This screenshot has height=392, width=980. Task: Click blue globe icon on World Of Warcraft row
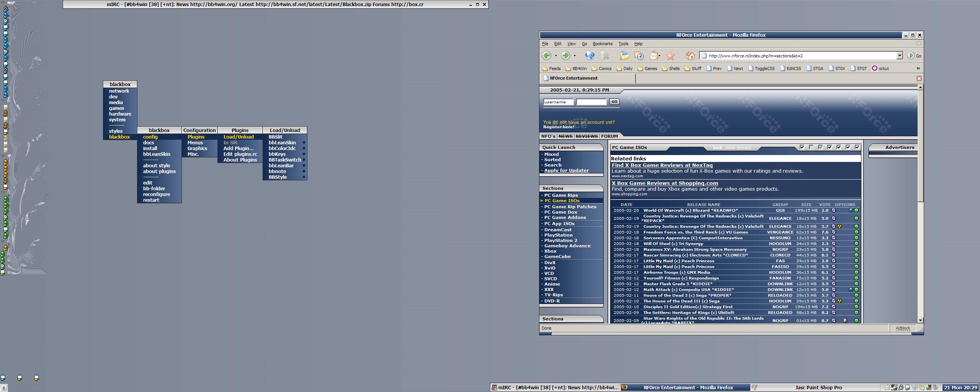point(851,210)
